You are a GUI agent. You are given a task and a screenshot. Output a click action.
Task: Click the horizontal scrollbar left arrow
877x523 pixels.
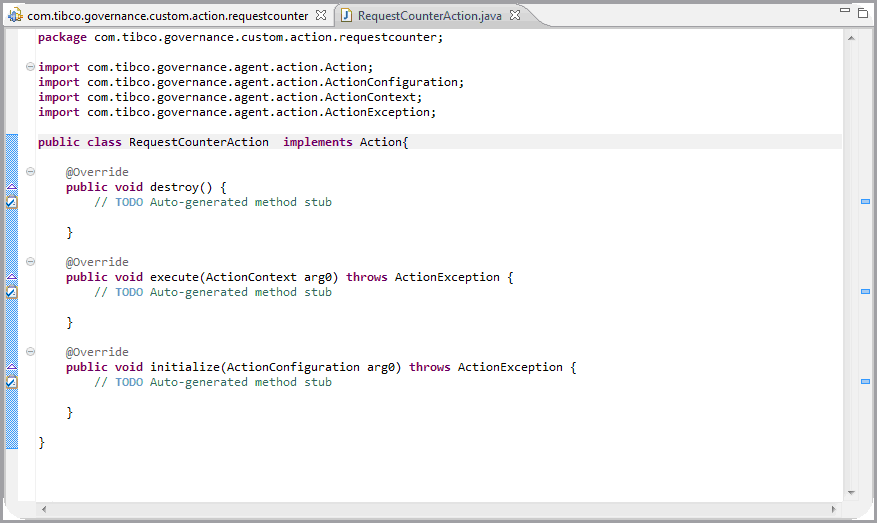pos(44,509)
